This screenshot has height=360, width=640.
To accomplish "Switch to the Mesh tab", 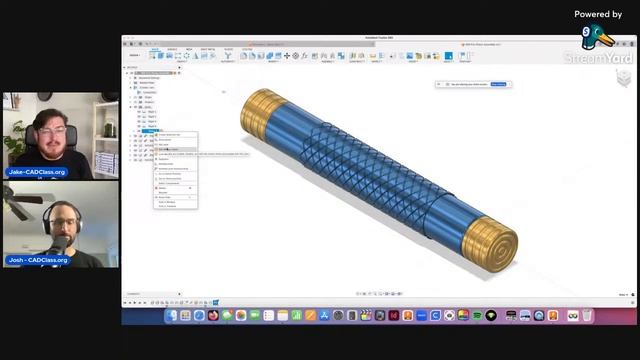I will pos(189,49).
